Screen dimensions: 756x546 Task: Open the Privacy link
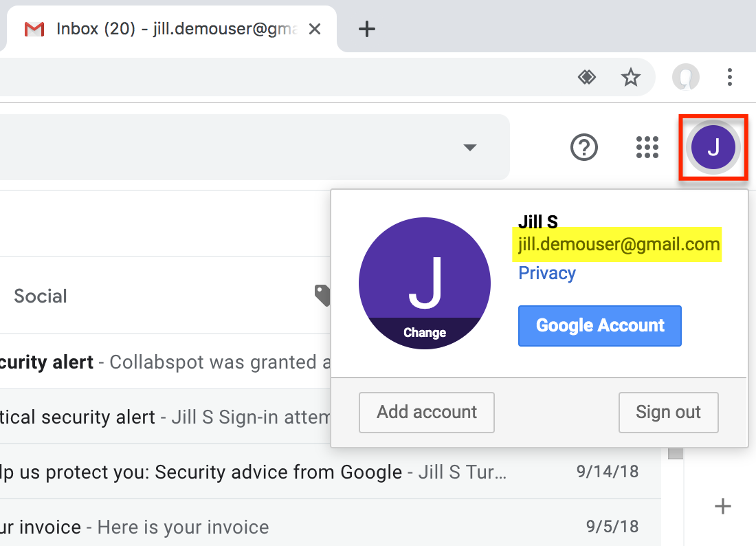tap(546, 273)
